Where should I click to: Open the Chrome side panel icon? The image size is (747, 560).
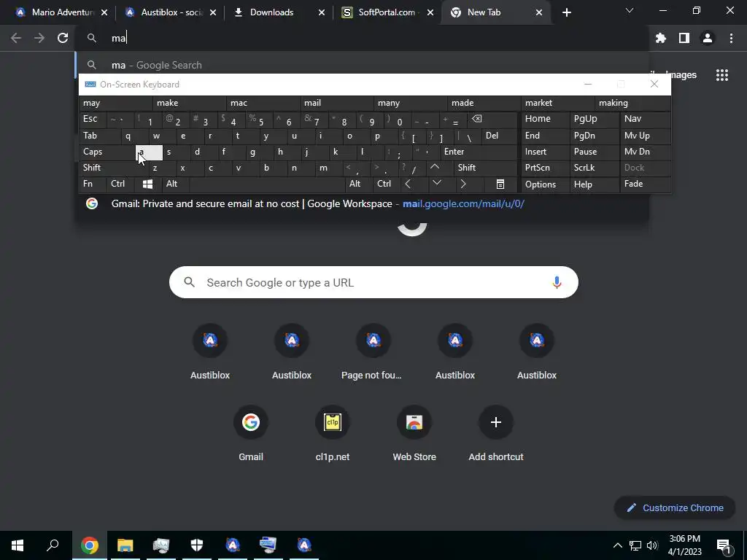(684, 38)
